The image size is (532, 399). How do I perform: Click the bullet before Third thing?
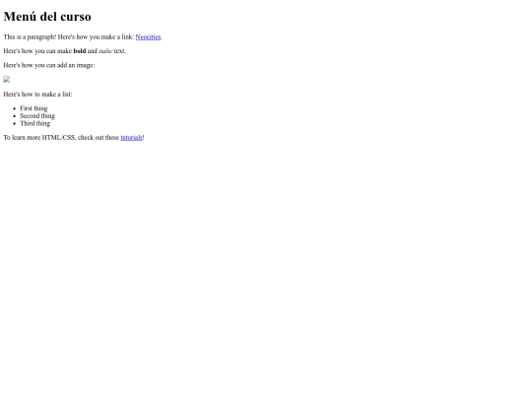pyautogui.click(x=14, y=123)
